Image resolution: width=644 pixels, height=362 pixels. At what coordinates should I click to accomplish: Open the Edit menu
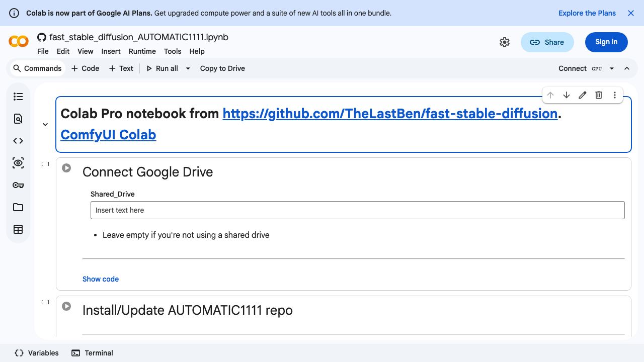tap(63, 51)
